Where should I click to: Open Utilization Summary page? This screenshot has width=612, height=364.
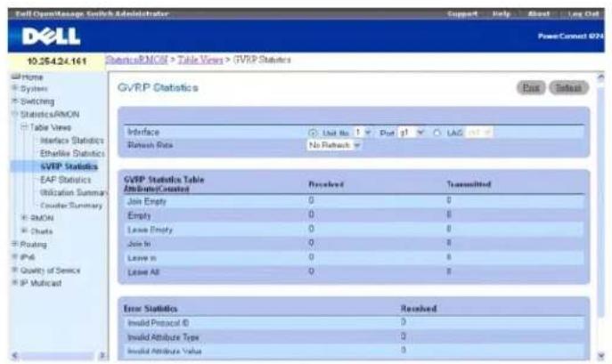[73, 193]
